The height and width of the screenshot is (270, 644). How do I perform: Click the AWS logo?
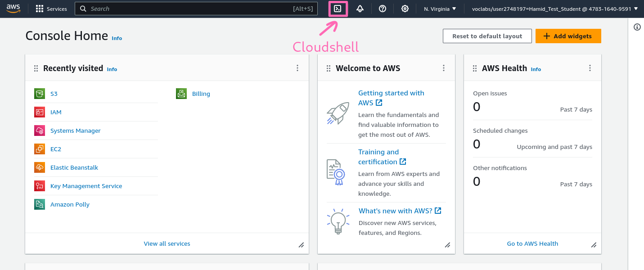13,9
